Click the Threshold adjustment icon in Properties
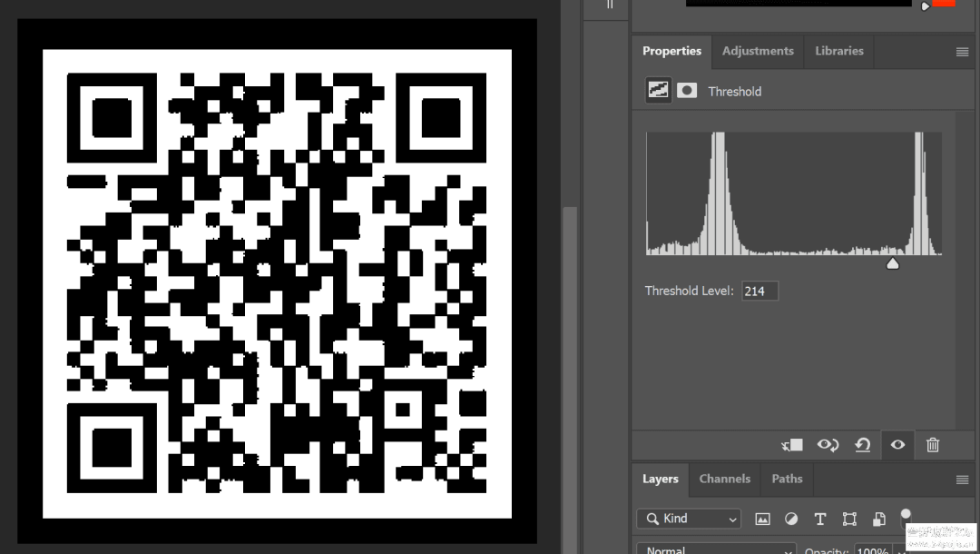Image resolution: width=980 pixels, height=554 pixels. (658, 91)
